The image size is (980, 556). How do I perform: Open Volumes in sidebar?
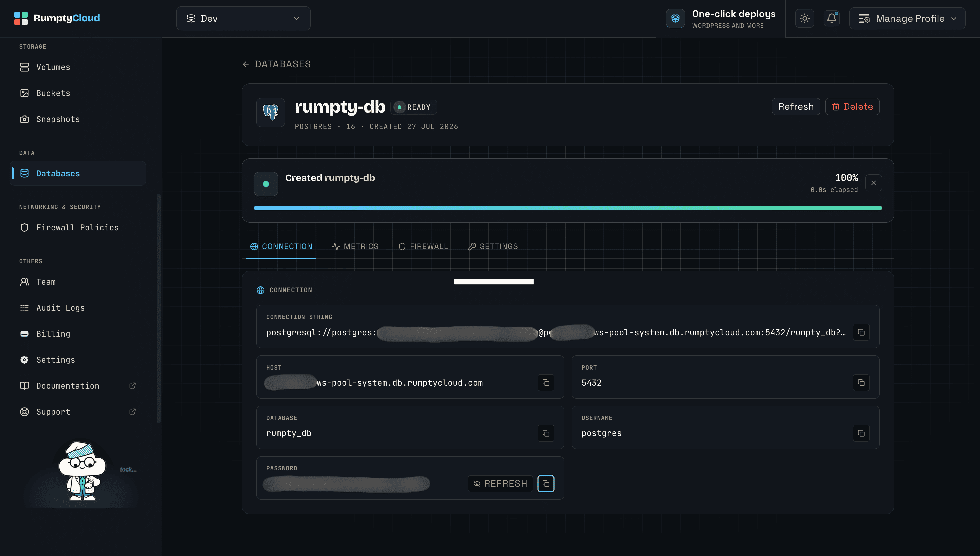77,67
